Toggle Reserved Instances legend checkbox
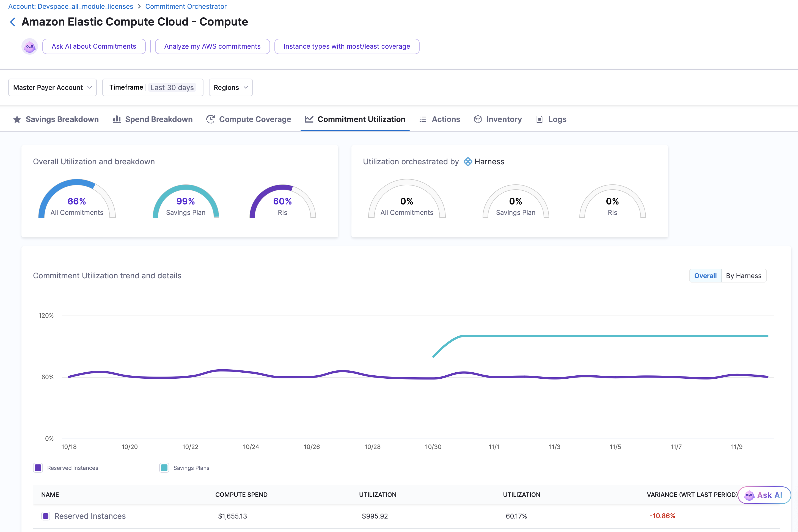 (38, 468)
